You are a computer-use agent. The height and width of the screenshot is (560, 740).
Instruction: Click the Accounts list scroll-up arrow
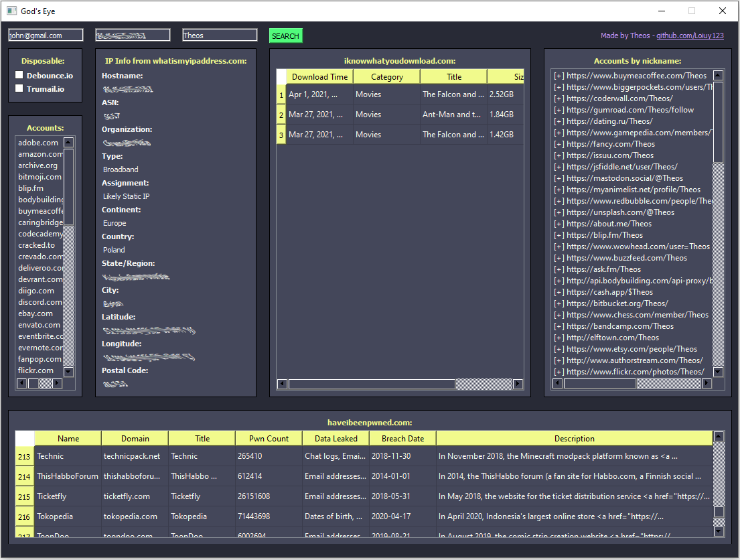[68, 142]
